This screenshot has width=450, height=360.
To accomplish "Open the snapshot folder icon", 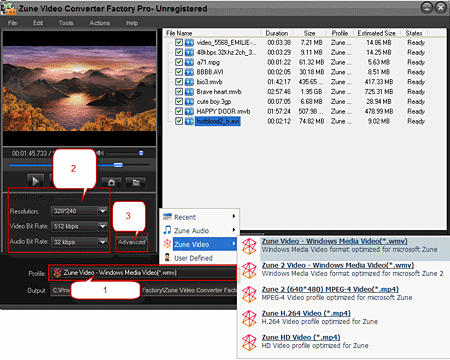I will 136,182.
